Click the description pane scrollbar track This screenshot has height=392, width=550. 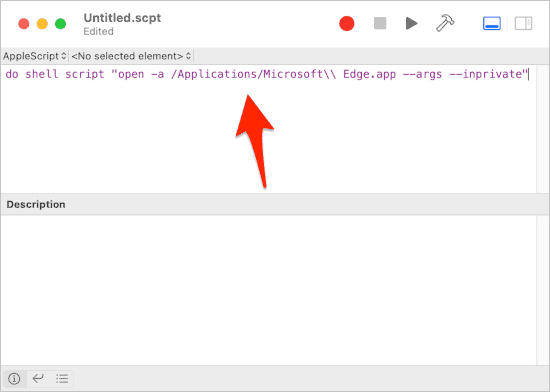(542, 290)
